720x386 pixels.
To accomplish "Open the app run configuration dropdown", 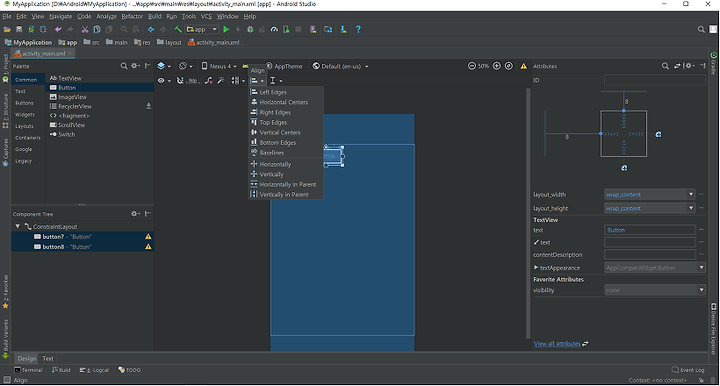I will [x=202, y=29].
